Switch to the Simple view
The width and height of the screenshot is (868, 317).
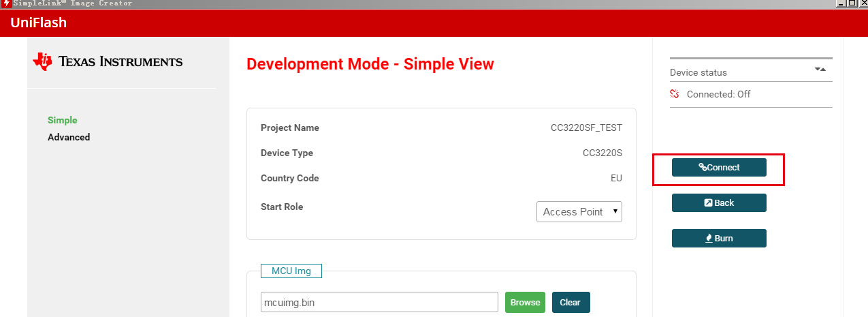[x=63, y=120]
